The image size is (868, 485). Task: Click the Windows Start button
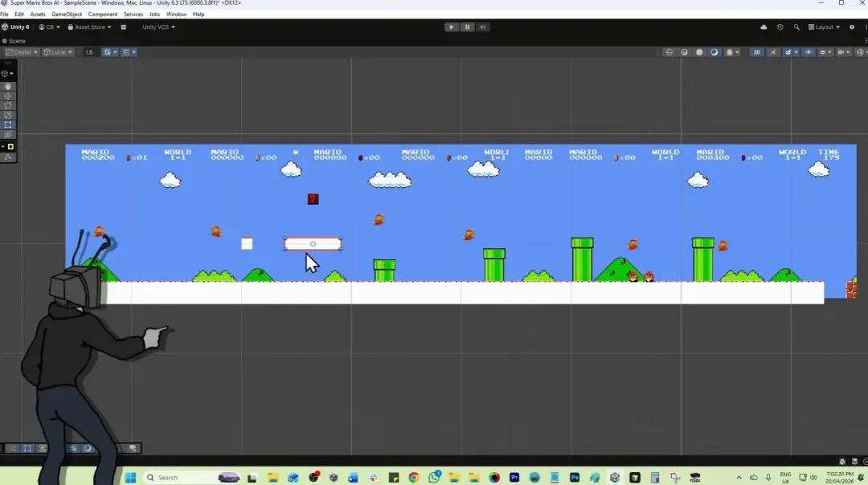131,477
